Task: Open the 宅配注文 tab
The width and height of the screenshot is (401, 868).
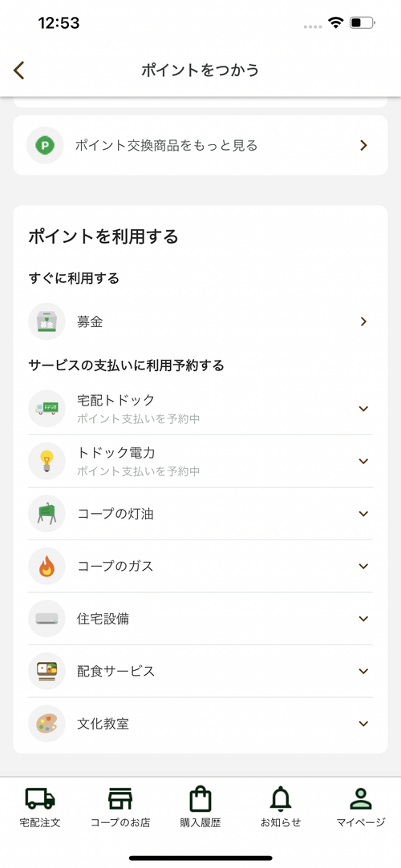Action: tap(40, 807)
